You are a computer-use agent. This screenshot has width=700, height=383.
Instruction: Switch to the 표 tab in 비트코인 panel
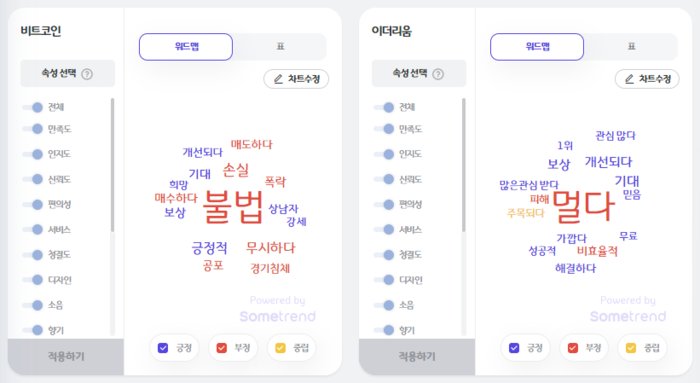click(x=280, y=46)
